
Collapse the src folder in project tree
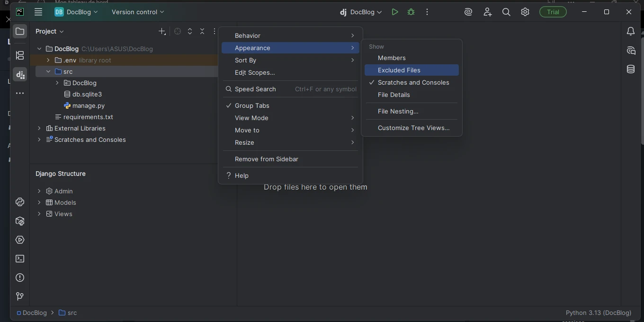48,71
